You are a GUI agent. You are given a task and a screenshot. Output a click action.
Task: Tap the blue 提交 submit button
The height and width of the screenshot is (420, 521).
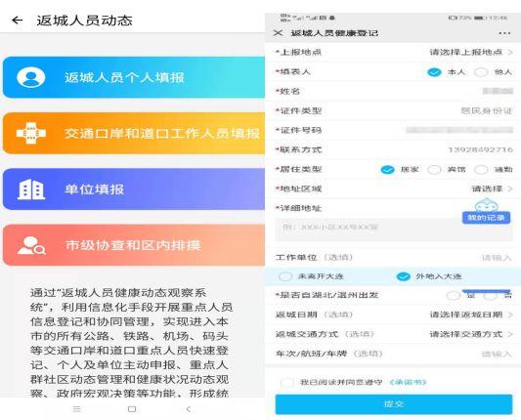pyautogui.click(x=394, y=404)
